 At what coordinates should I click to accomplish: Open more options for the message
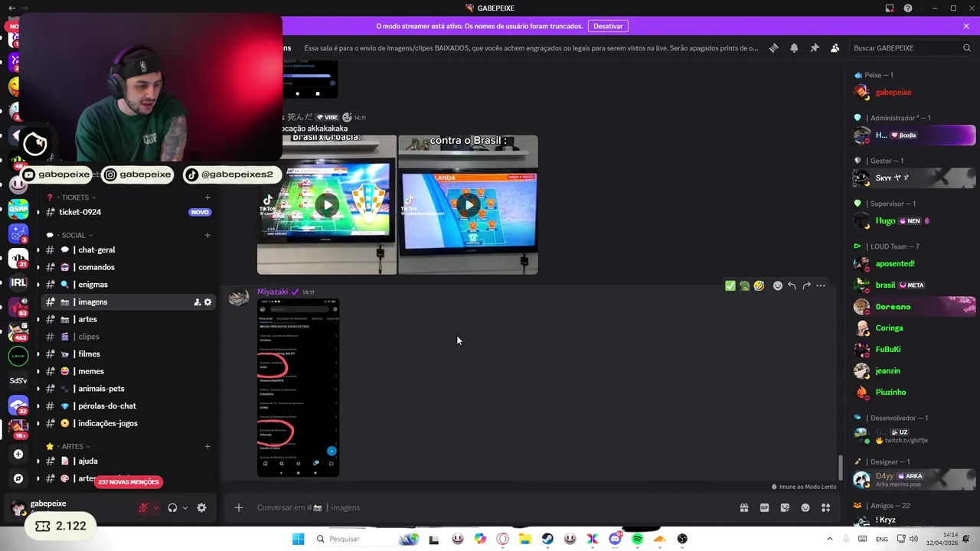click(x=821, y=285)
